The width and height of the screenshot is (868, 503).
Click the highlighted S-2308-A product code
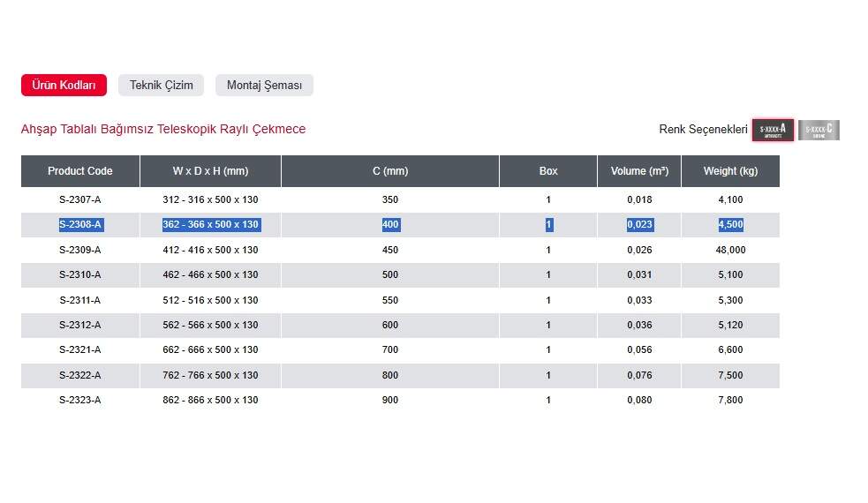click(80, 225)
